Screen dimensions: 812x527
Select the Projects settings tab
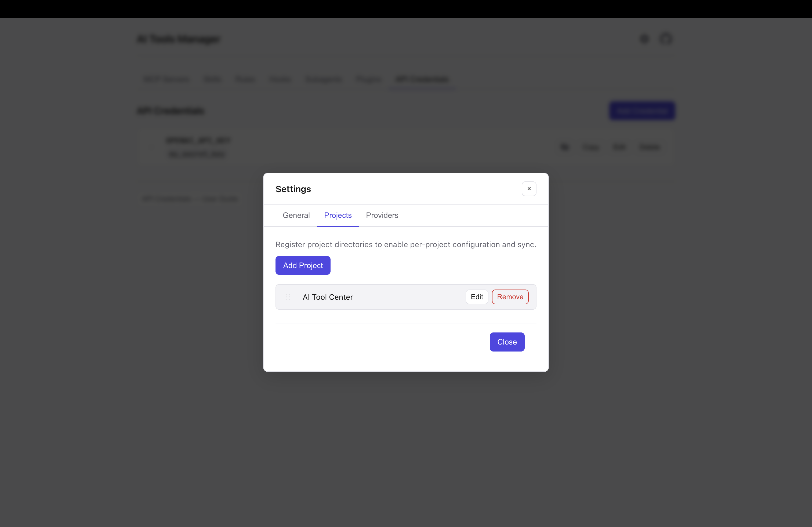[x=338, y=215]
